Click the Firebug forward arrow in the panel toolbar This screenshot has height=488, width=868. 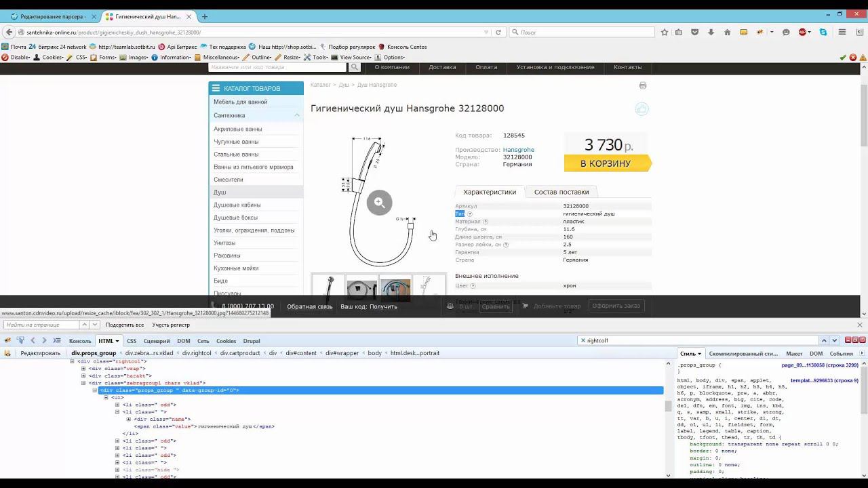[x=44, y=340]
